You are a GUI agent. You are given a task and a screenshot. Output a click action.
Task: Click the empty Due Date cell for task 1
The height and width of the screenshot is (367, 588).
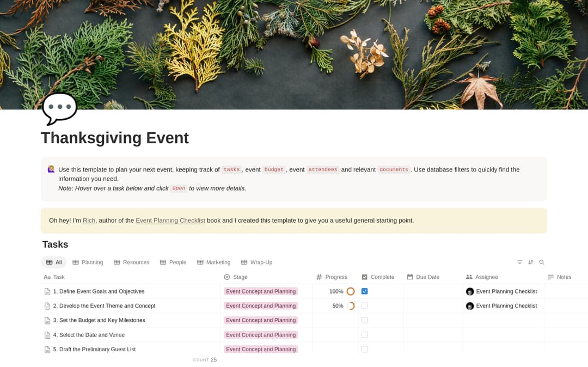pos(433,291)
